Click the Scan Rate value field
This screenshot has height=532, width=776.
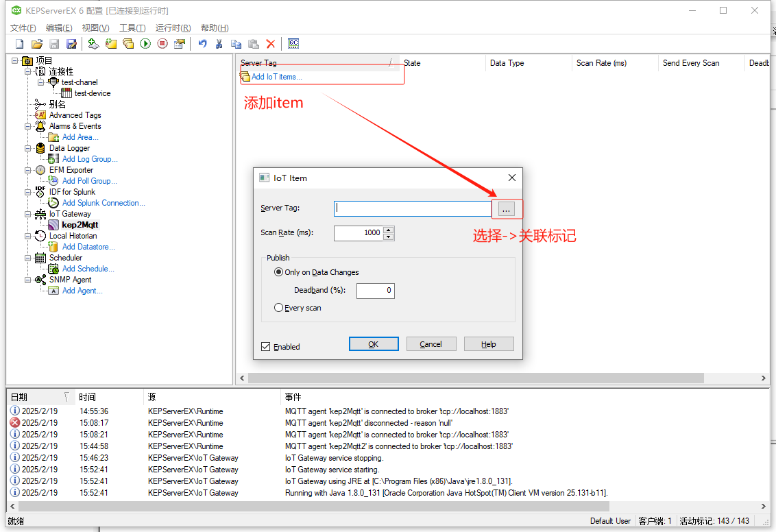click(359, 233)
